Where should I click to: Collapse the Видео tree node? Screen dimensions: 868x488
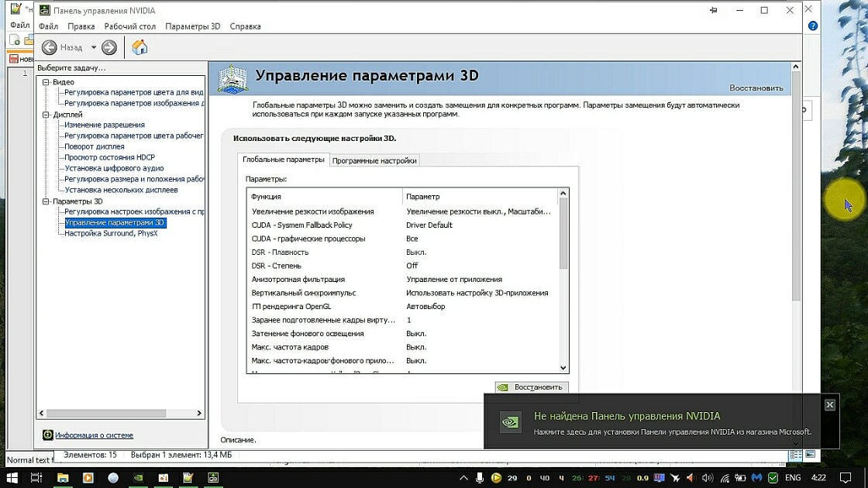coord(46,82)
